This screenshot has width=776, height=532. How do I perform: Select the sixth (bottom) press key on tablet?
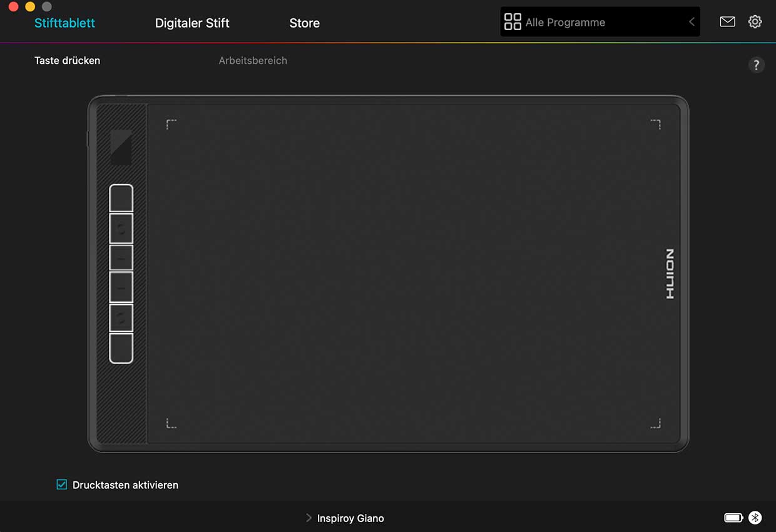121,348
